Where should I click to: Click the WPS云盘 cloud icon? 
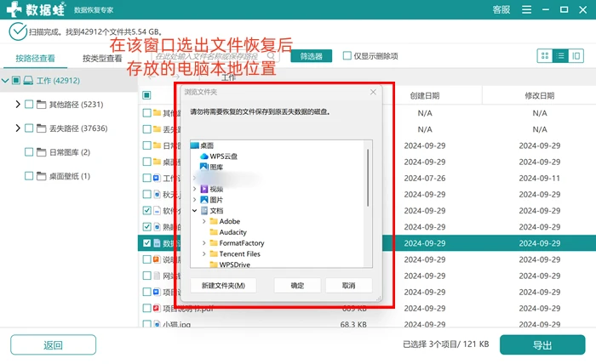pyautogui.click(x=204, y=156)
